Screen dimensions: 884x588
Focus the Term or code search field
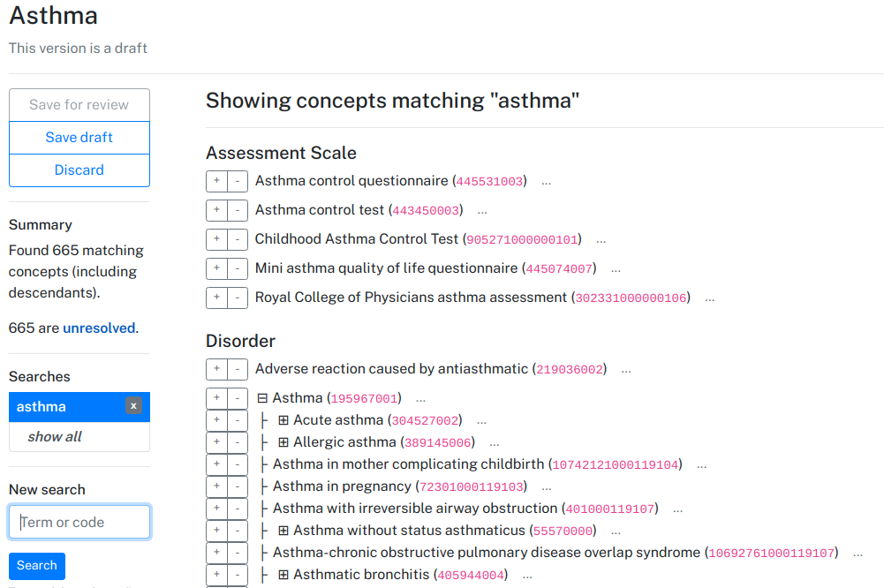pos(79,522)
